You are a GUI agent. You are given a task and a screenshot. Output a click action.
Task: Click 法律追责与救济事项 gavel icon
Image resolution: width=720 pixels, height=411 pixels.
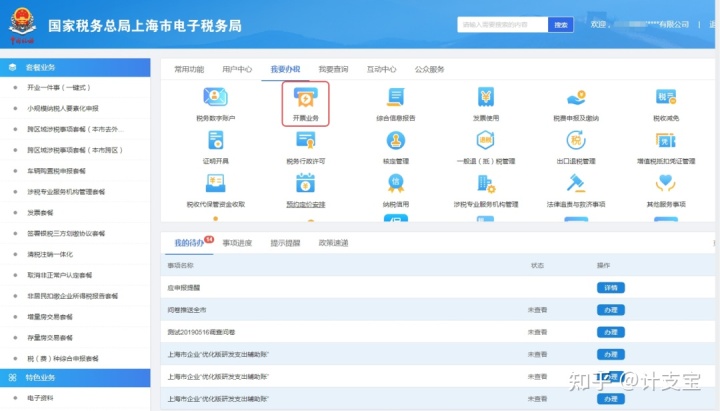tap(576, 184)
